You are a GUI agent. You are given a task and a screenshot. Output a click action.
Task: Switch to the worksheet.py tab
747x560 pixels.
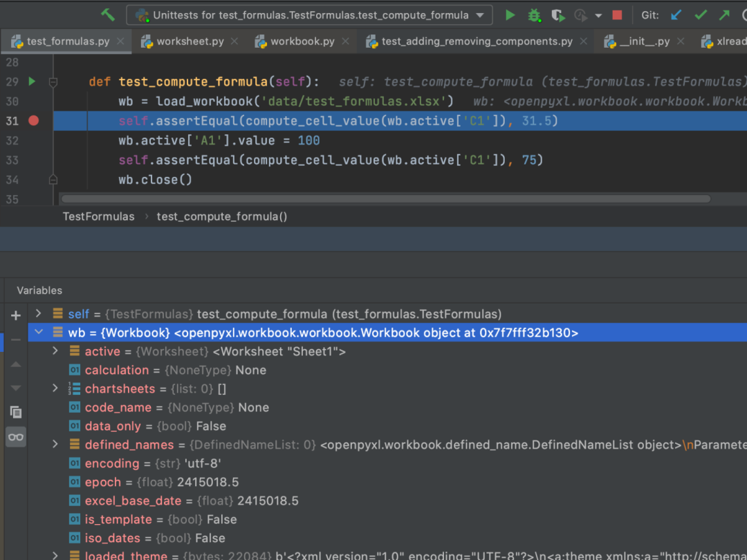point(190,41)
